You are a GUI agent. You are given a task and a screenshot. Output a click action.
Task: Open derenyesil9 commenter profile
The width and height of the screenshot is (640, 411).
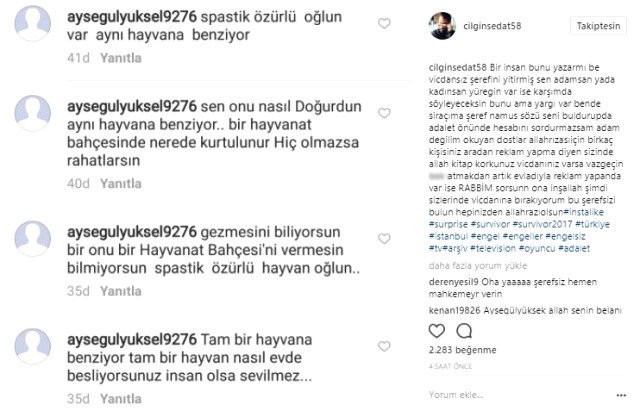(453, 282)
